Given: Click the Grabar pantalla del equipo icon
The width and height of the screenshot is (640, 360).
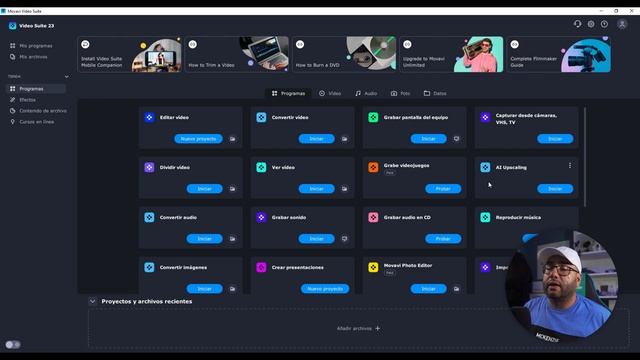Looking at the screenshot, I should [x=373, y=118].
